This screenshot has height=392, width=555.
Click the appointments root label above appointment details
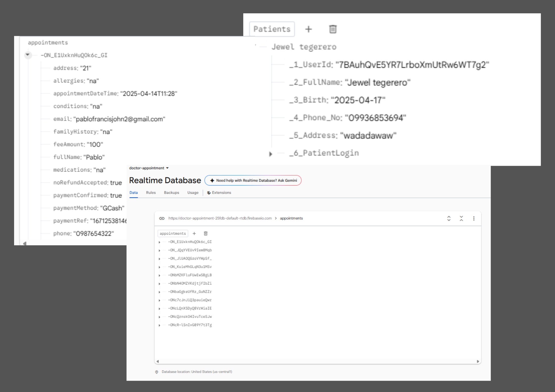click(48, 42)
